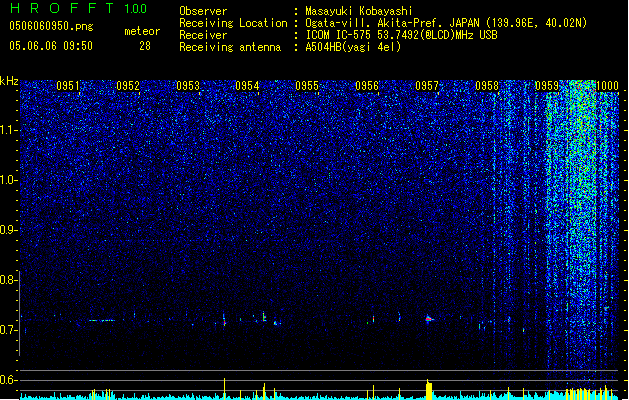629x400 pixels.
Task: Click the 0957 time marker
Action: (427, 86)
